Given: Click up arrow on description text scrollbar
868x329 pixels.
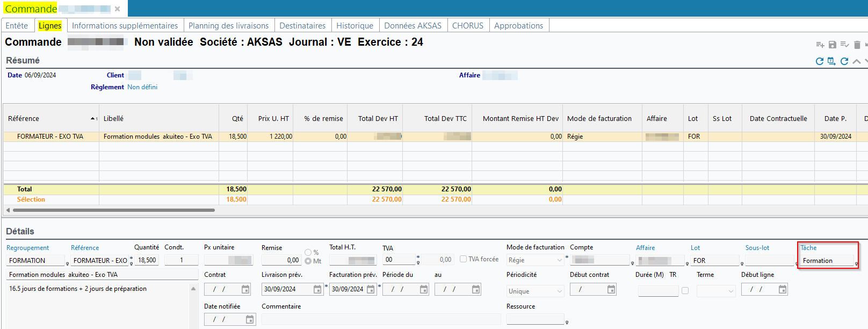Looking at the screenshot, I should (x=193, y=289).
